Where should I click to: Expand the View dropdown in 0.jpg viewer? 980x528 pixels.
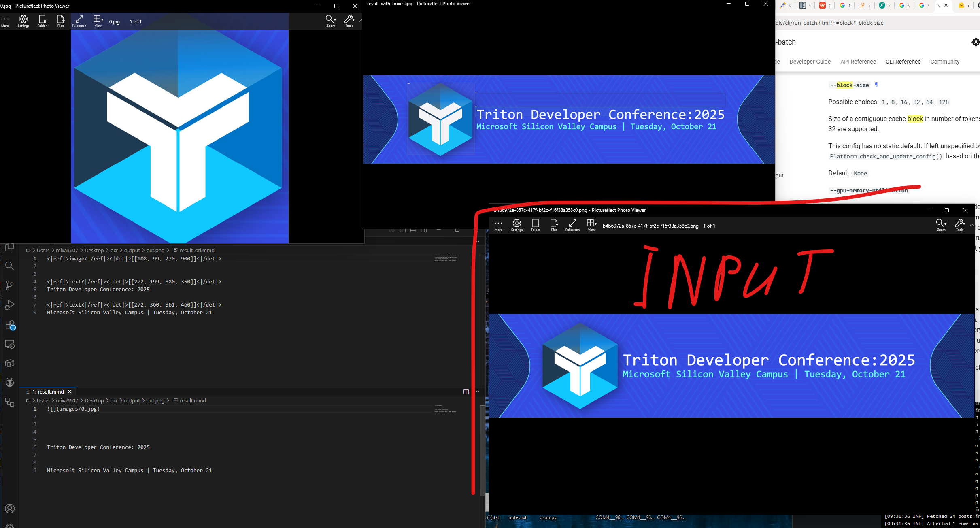tap(98, 21)
